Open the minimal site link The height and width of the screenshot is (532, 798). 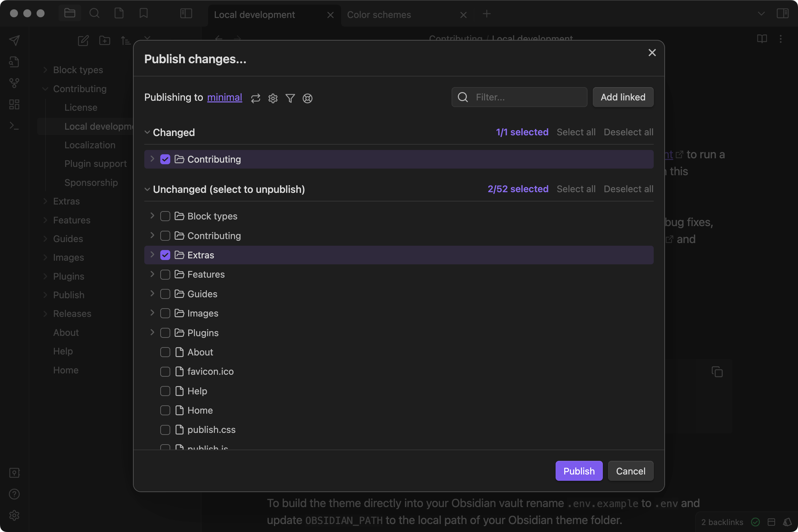point(224,97)
